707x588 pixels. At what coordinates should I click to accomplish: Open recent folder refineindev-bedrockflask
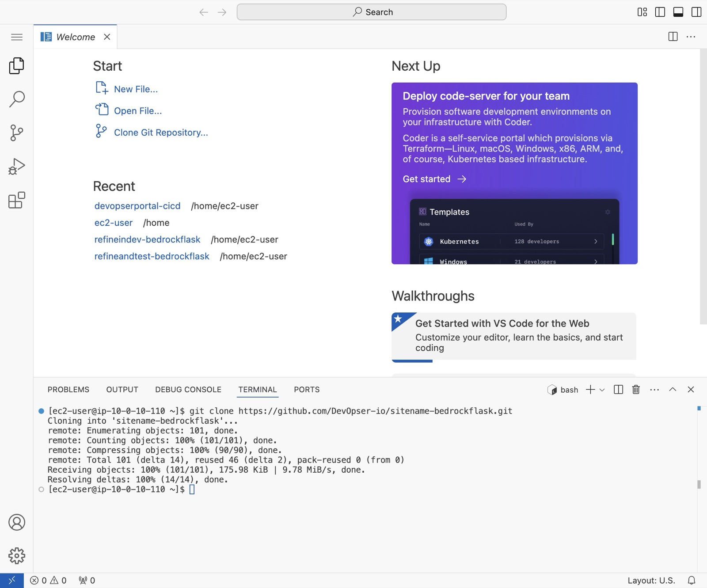(147, 239)
